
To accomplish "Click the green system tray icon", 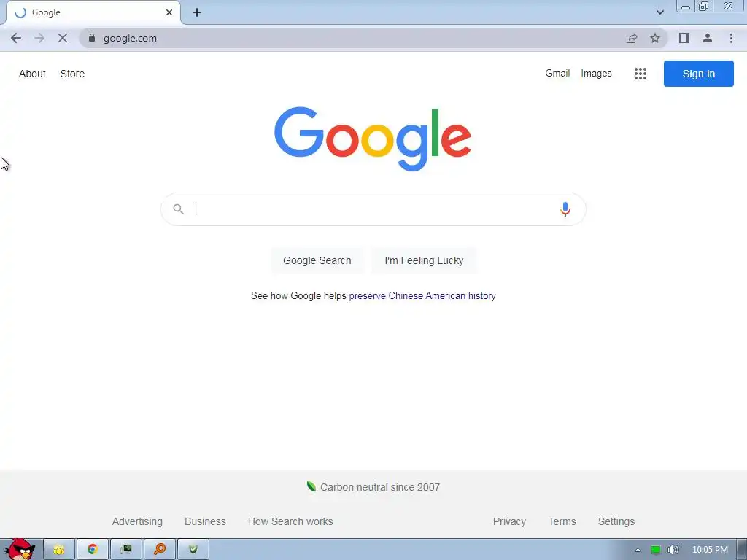I will 656,550.
